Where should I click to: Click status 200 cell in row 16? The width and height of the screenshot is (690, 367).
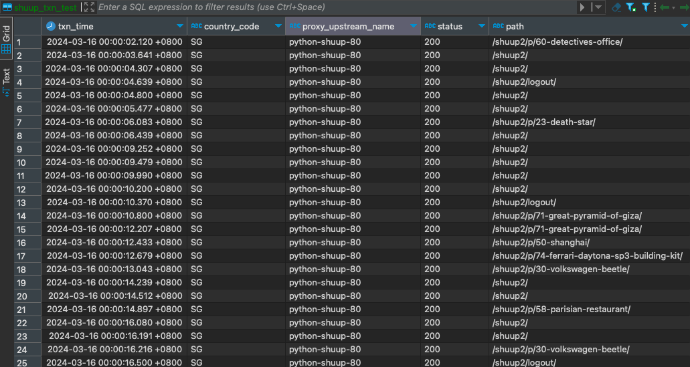(x=455, y=242)
